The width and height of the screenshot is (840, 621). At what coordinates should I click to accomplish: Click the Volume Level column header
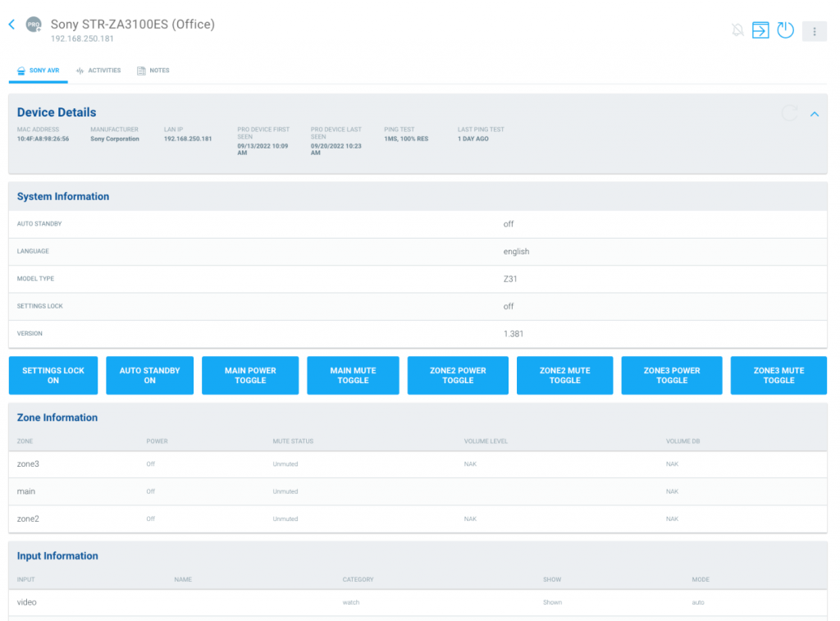(x=486, y=441)
